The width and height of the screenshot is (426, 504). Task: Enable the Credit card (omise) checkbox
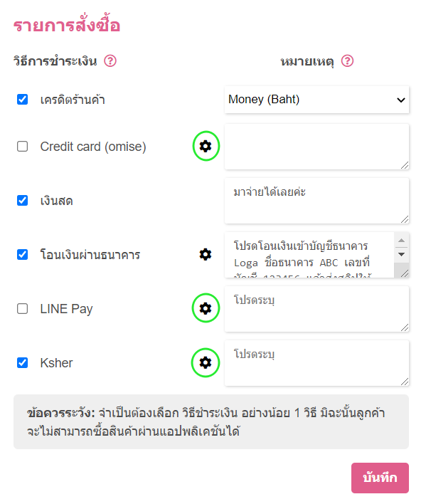click(x=23, y=146)
